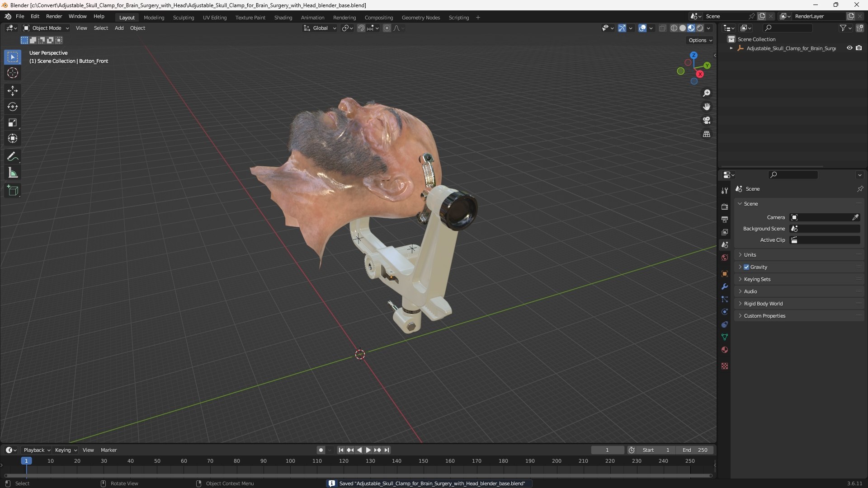Open the Options dropdown in viewport
The width and height of the screenshot is (868, 488).
[x=700, y=40]
